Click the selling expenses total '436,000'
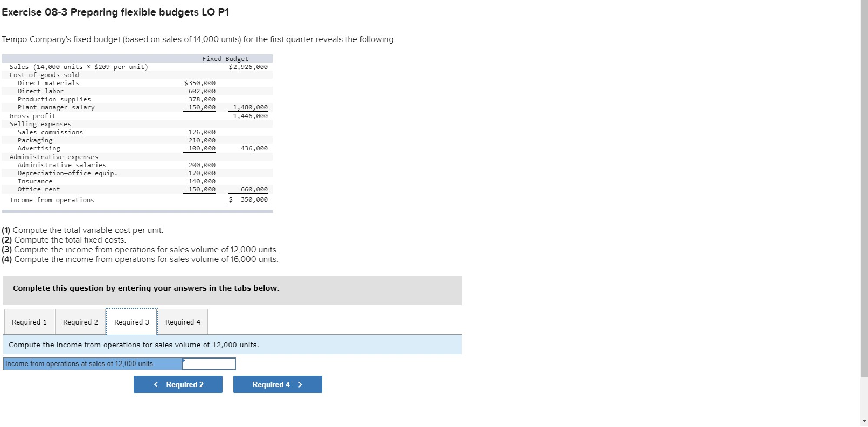 [x=254, y=148]
